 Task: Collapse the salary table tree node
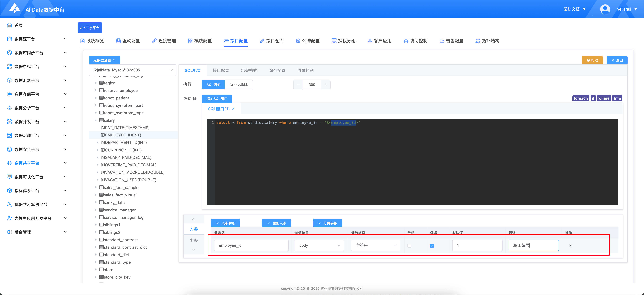pyautogui.click(x=96, y=120)
